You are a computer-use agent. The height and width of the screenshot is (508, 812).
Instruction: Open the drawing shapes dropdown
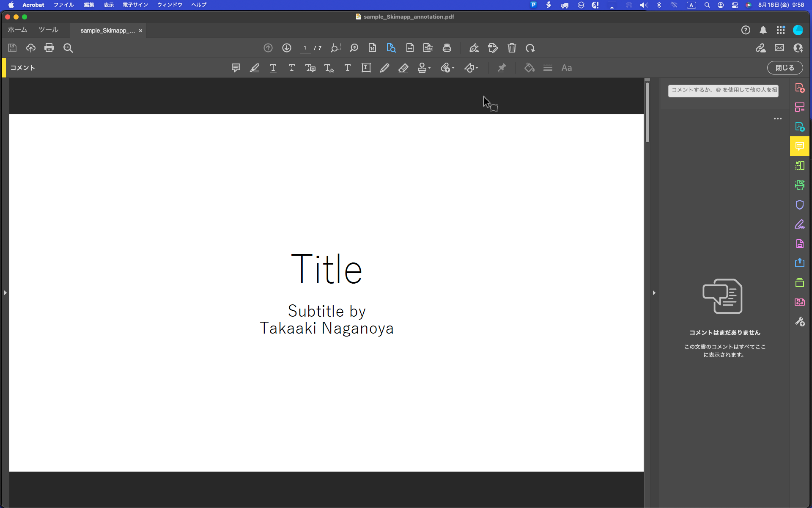coord(471,68)
